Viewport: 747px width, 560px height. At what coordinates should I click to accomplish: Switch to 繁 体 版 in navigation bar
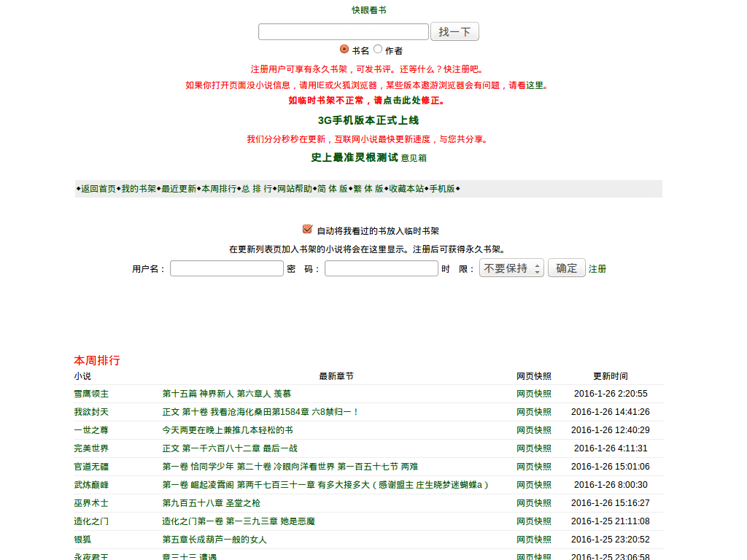pos(368,189)
